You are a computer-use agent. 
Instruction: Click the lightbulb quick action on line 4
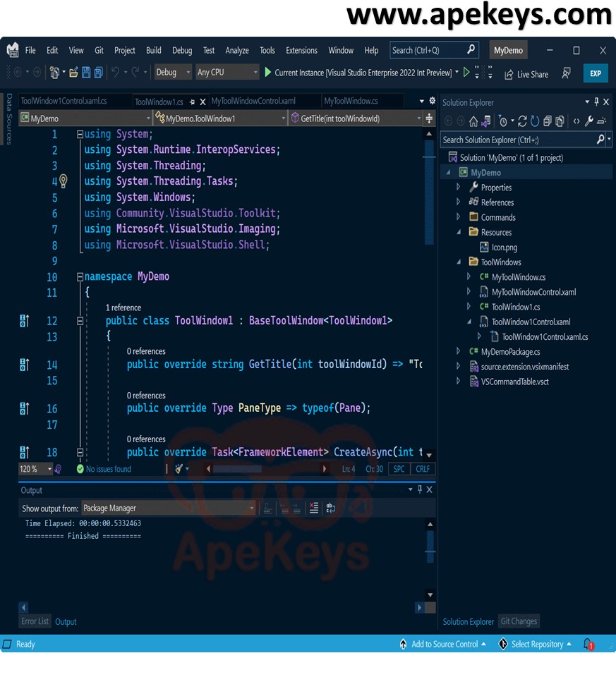64,181
